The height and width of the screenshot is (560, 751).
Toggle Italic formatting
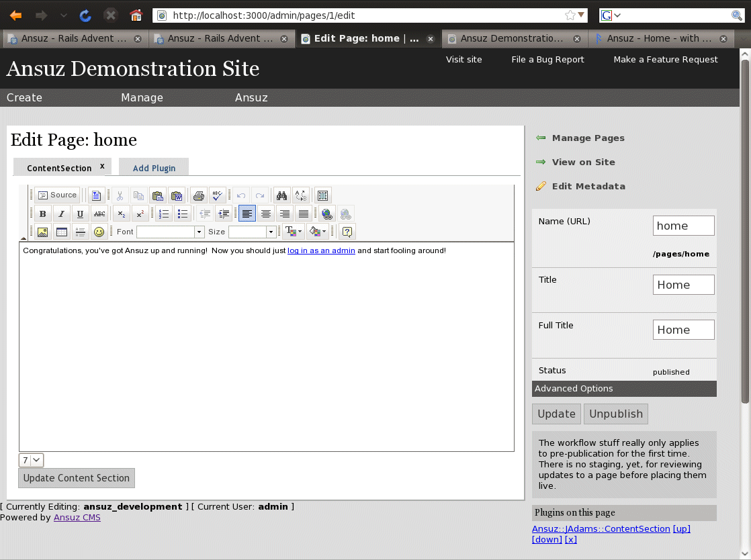pyautogui.click(x=61, y=214)
